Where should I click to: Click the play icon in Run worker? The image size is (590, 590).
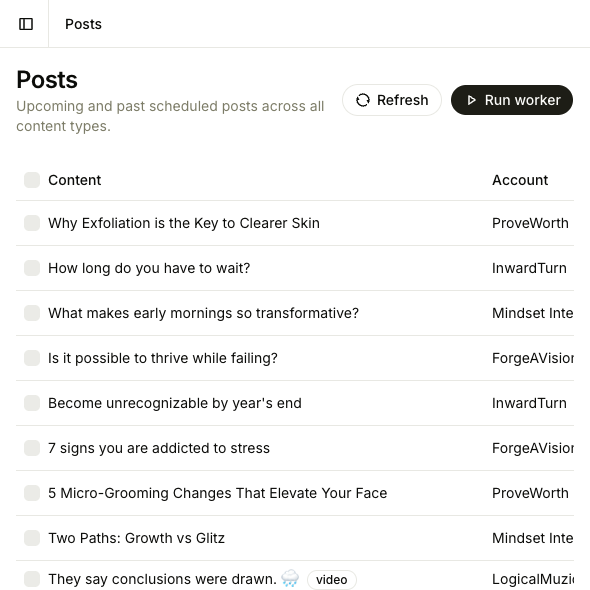[x=471, y=100]
